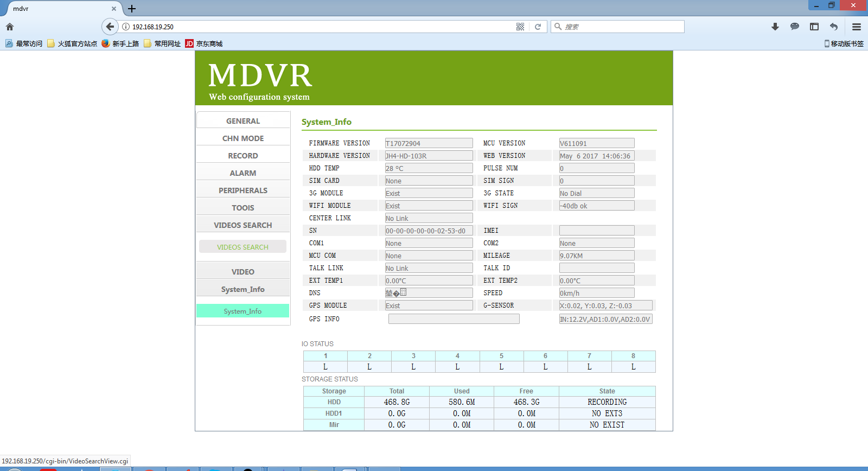Click the green VIDEOS SEARCH sub-link
868x471 pixels.
coord(242,247)
